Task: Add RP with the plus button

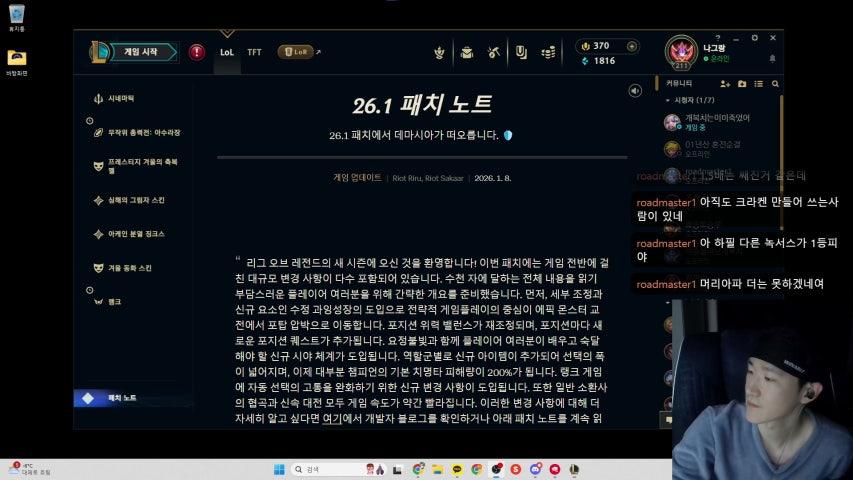Action: [x=632, y=46]
